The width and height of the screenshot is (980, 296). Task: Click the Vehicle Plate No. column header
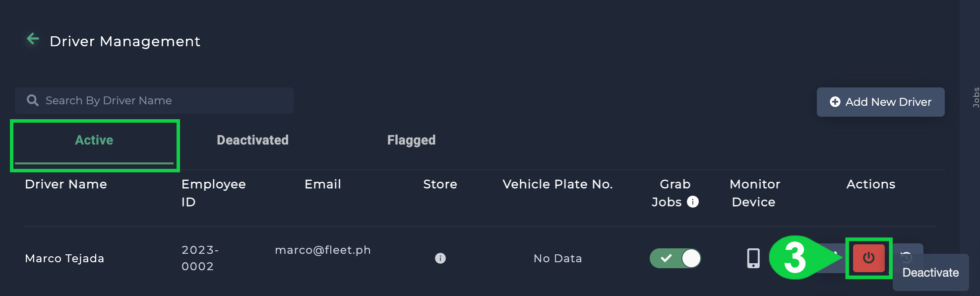[557, 184]
